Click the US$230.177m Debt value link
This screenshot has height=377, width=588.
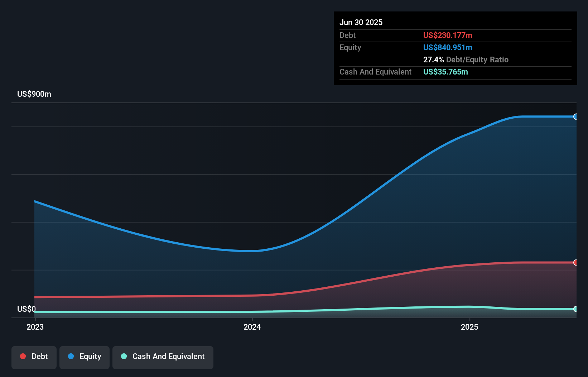(448, 35)
